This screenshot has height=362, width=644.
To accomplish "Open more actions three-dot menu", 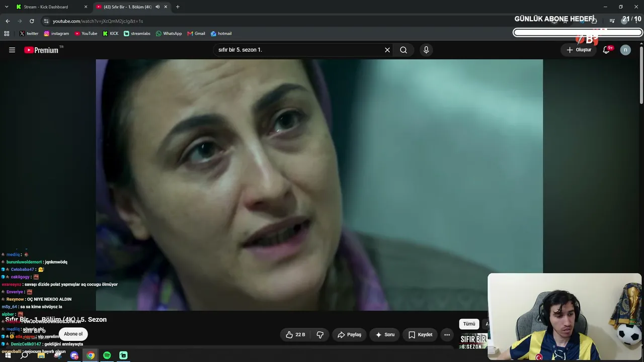I will 447,334.
